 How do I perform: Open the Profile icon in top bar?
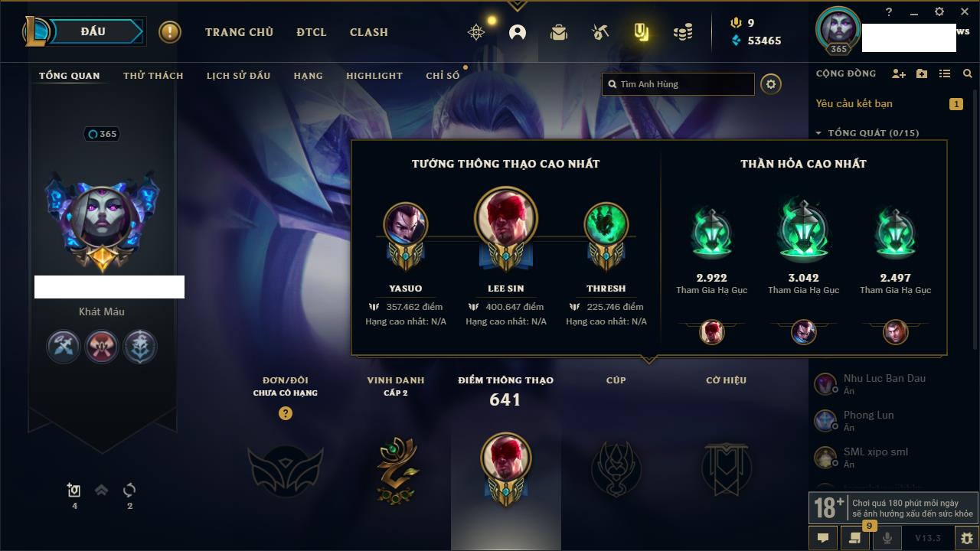pyautogui.click(x=518, y=32)
